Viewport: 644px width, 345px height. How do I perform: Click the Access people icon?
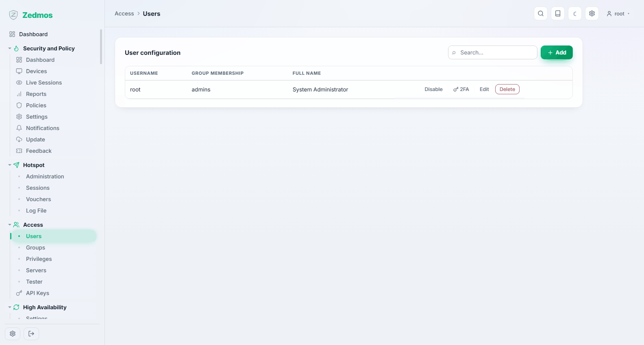click(x=16, y=225)
